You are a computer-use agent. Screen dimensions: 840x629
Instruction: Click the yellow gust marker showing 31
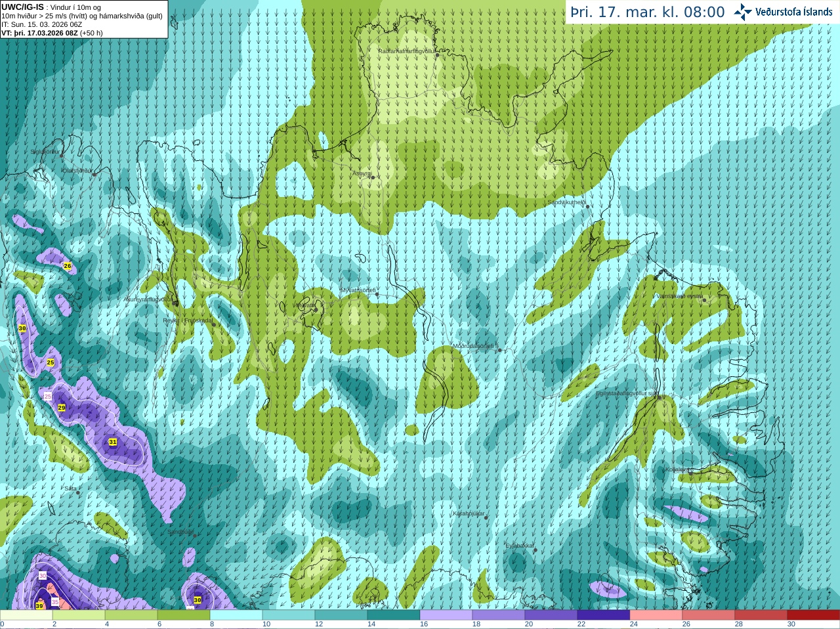(113, 442)
